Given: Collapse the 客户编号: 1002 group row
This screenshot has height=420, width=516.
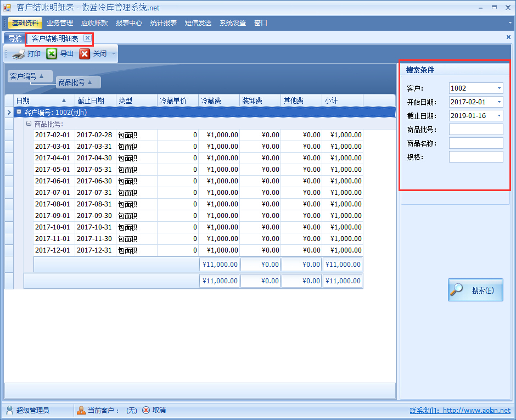Looking at the screenshot, I should 19,112.
